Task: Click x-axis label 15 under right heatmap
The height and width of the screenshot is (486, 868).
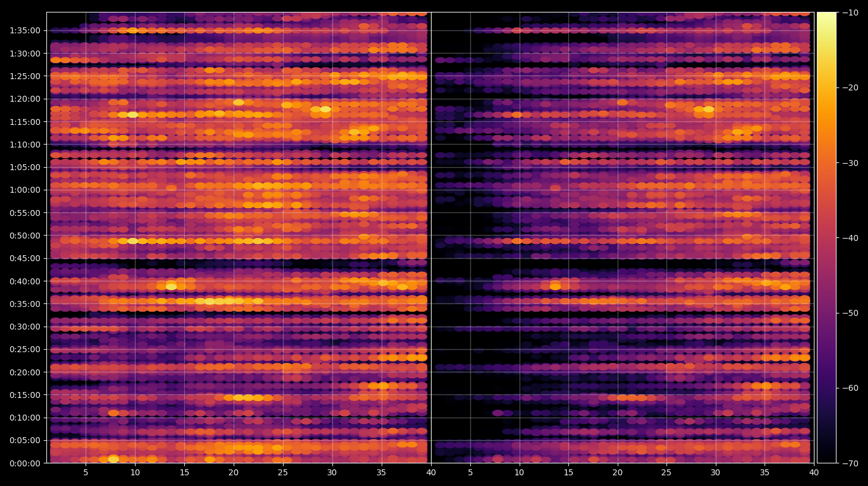Action: pos(568,473)
